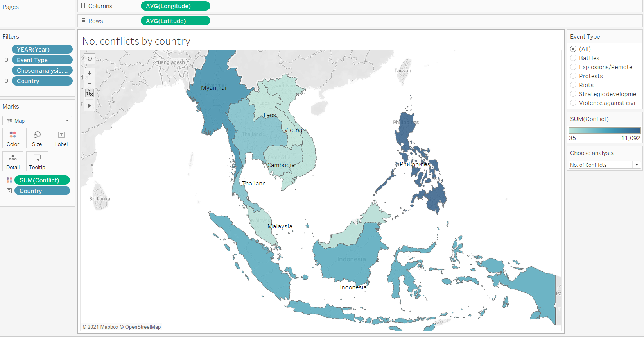
Task: Click the YEAR(Year) filter pill
Action: point(42,50)
